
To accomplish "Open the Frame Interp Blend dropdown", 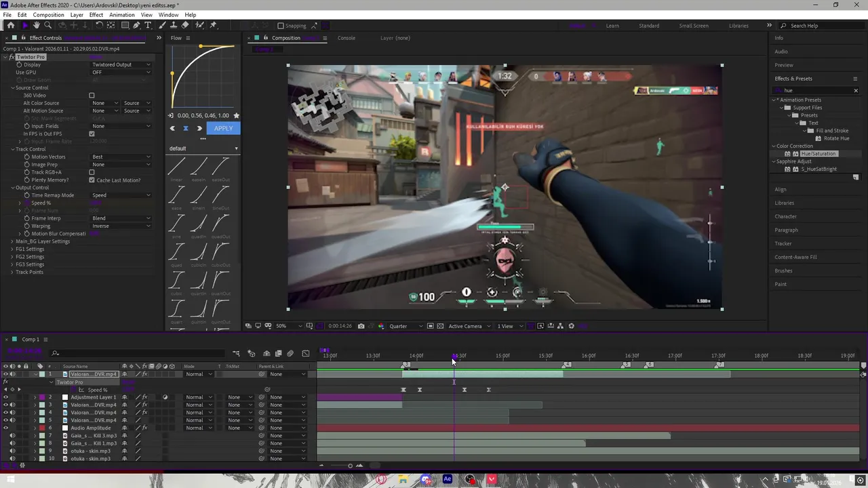I will coord(121,218).
